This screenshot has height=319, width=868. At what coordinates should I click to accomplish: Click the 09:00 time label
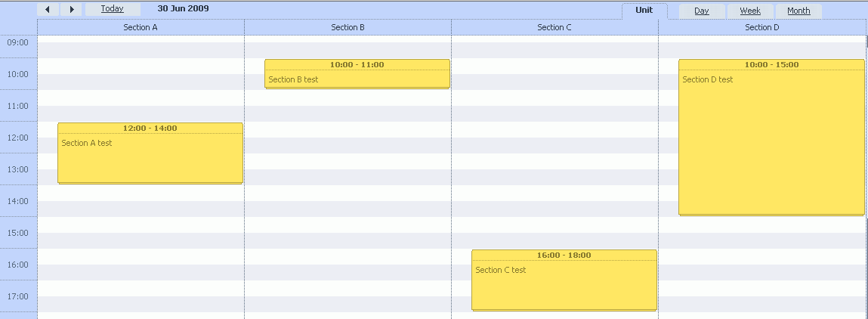[18, 42]
